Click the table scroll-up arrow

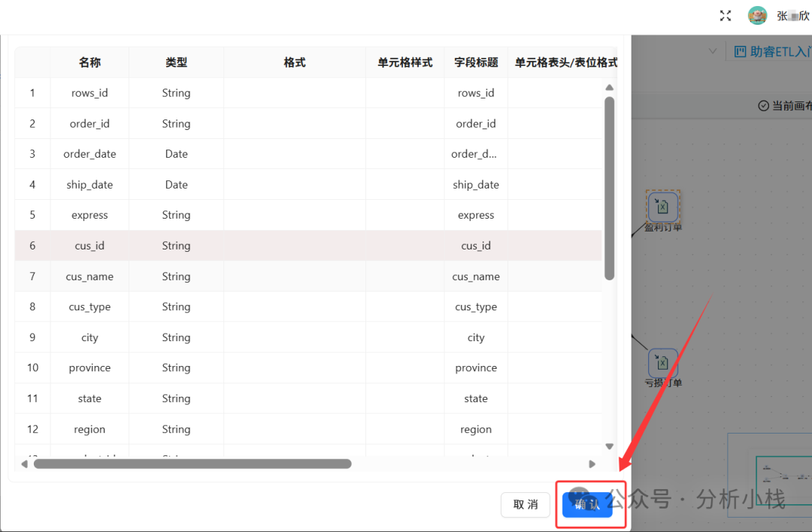coord(610,87)
